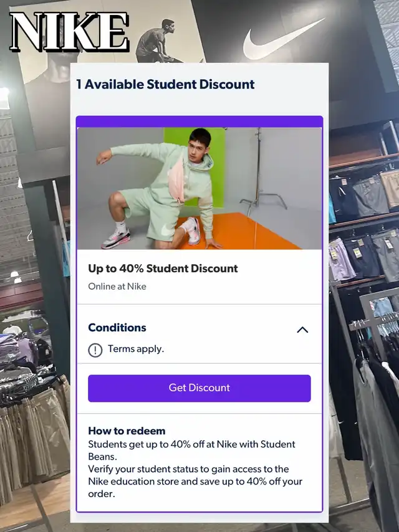399x532 pixels.
Task: Click the Get Discount button
Action: coord(199,388)
